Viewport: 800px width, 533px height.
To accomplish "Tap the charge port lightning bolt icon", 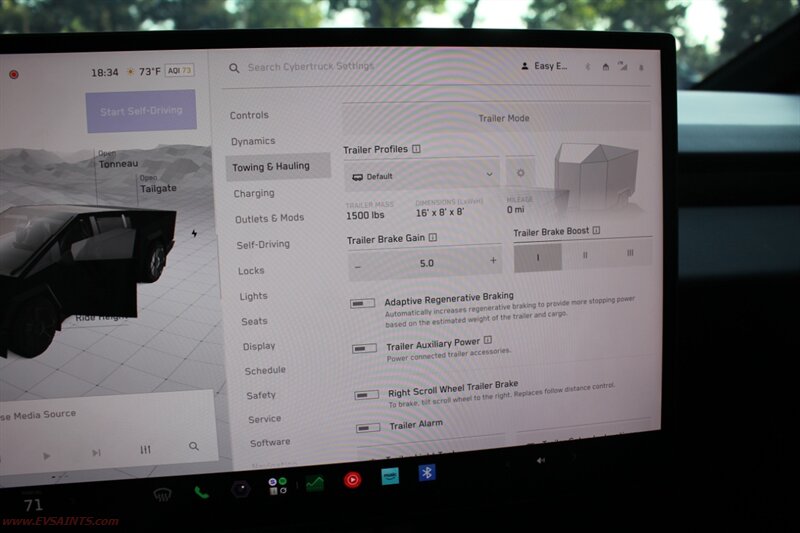I will pyautogui.click(x=194, y=234).
